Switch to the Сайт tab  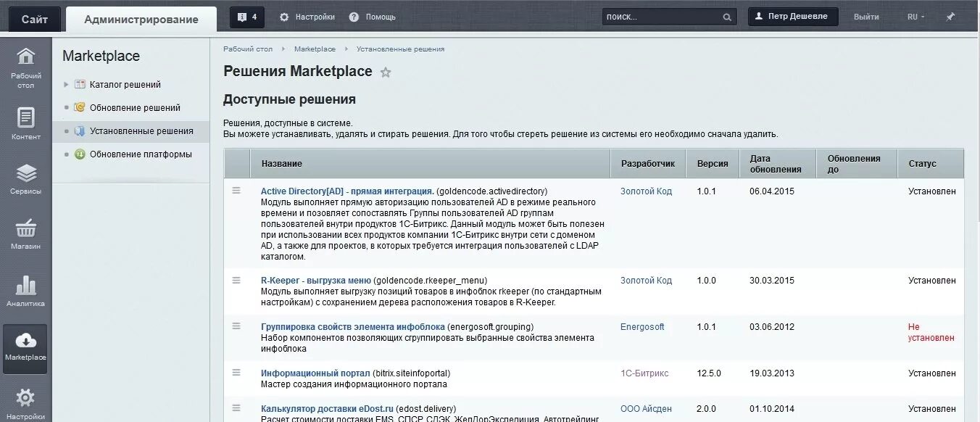coord(35,20)
